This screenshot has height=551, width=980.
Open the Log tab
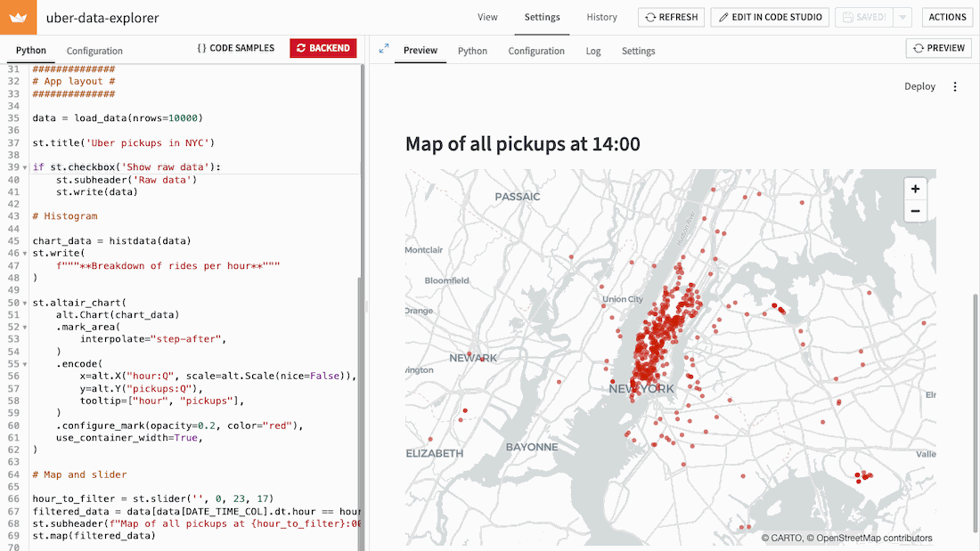coord(593,51)
